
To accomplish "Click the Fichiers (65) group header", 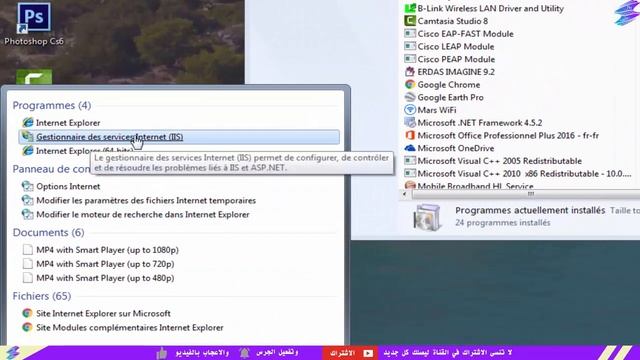I will [x=42, y=296].
